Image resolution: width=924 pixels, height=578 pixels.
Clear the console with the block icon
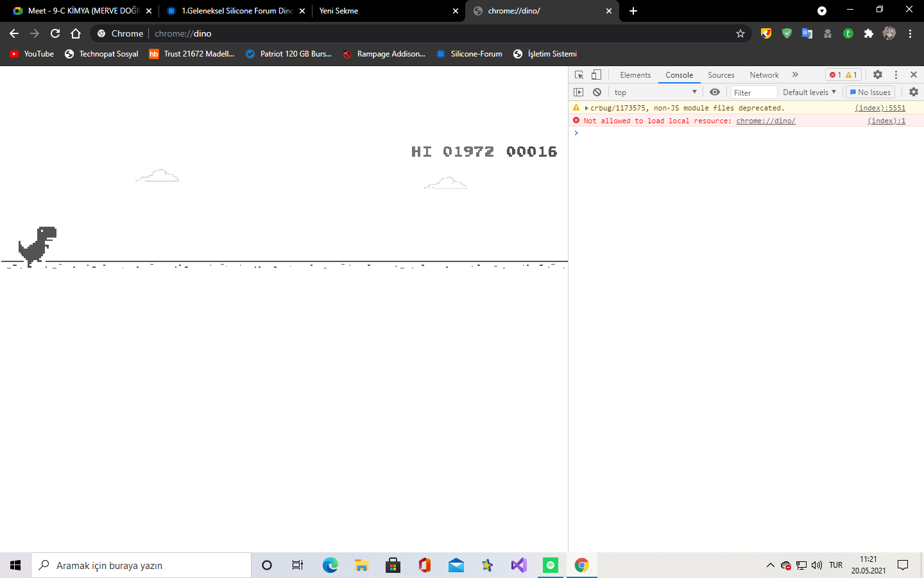597,92
